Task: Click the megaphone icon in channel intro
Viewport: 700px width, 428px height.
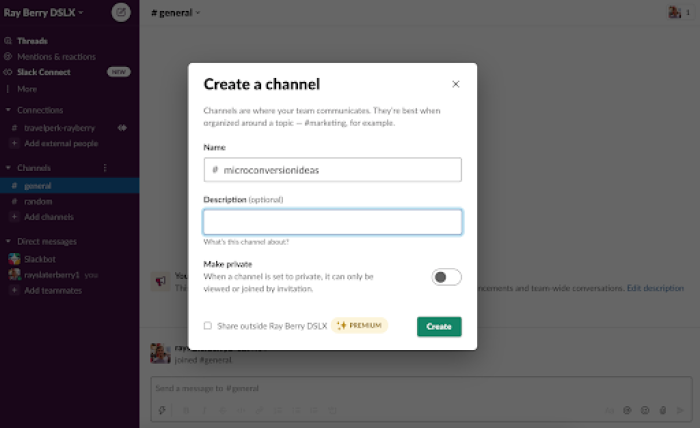Action: pos(160,281)
